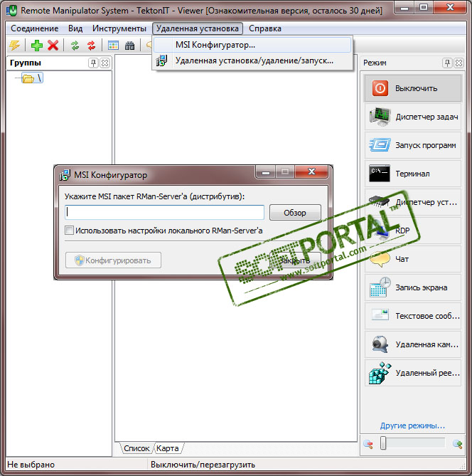Open the Другие режимы... link
The width and height of the screenshot is (472, 476).
tap(412, 425)
